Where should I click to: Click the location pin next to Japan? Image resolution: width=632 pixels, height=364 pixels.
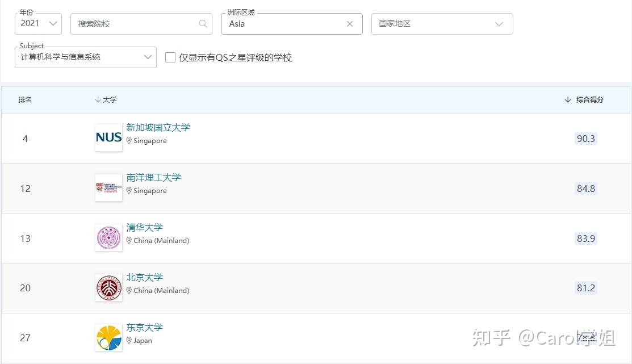(x=129, y=341)
